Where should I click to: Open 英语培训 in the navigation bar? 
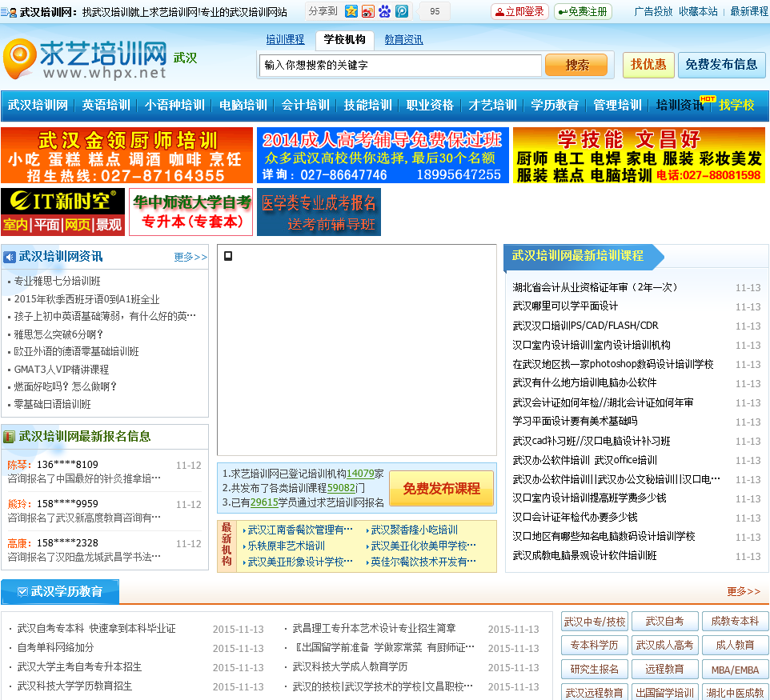click(106, 106)
